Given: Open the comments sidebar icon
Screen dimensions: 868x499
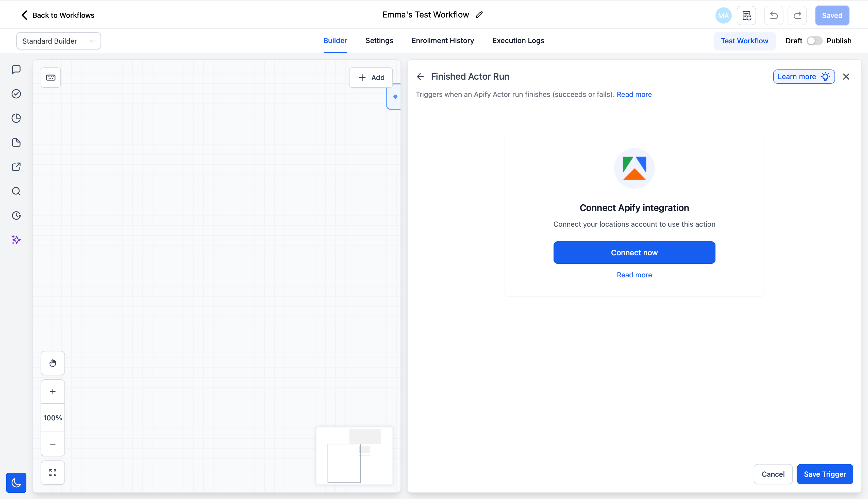Looking at the screenshot, I should [16, 69].
